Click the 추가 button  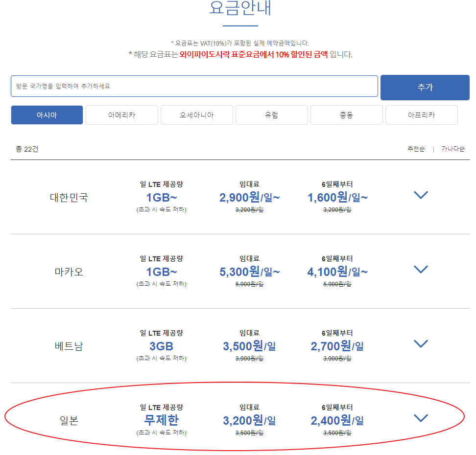click(x=425, y=88)
